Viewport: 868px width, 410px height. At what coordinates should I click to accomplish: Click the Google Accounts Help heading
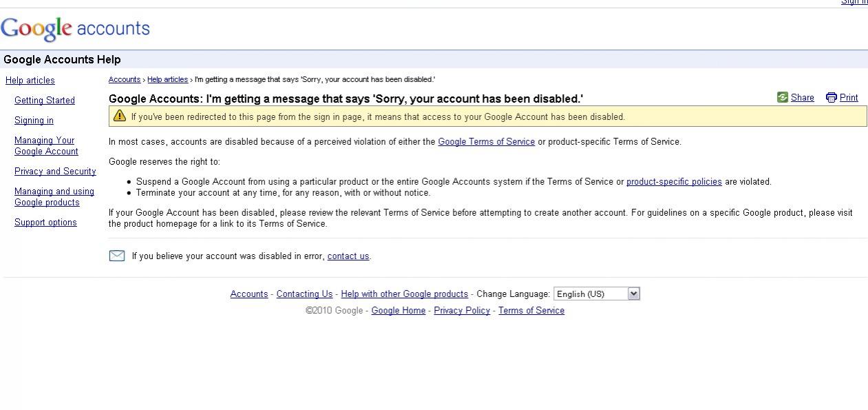point(62,60)
